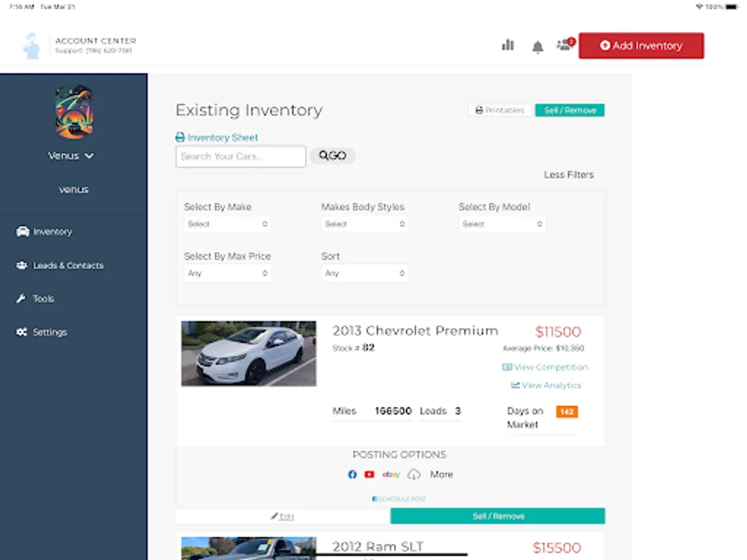
Task: Open the users icon with red badge
Action: (565, 44)
